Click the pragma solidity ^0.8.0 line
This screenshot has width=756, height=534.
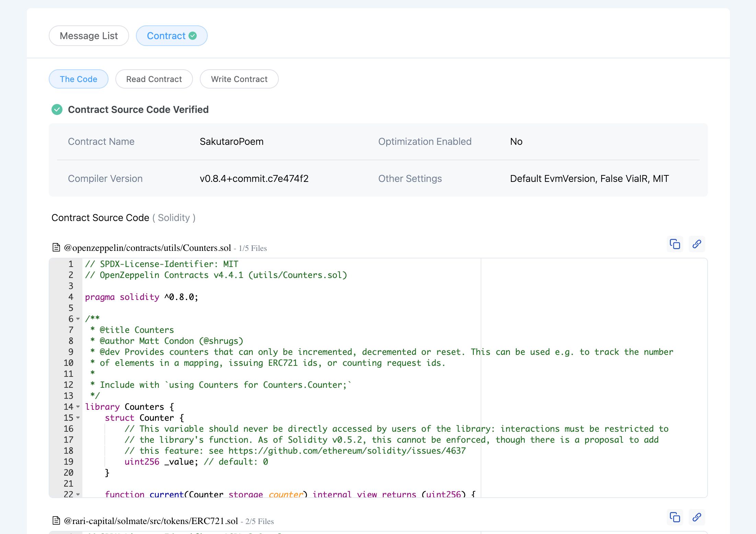tap(141, 297)
